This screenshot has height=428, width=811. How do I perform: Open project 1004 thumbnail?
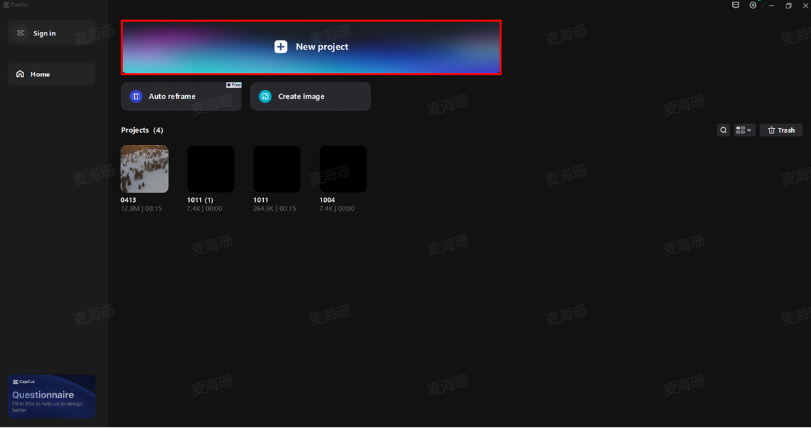[x=343, y=169]
